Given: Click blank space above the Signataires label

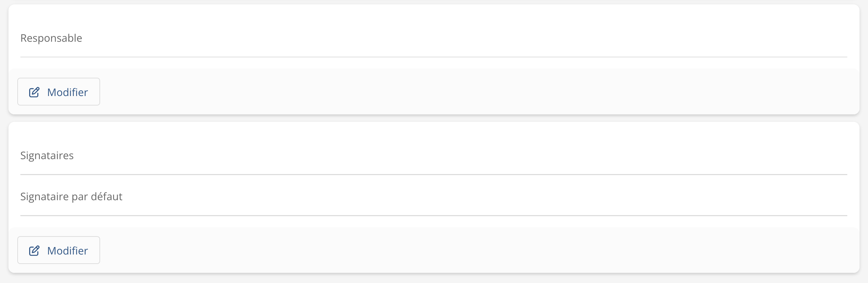Looking at the screenshot, I should (434, 136).
